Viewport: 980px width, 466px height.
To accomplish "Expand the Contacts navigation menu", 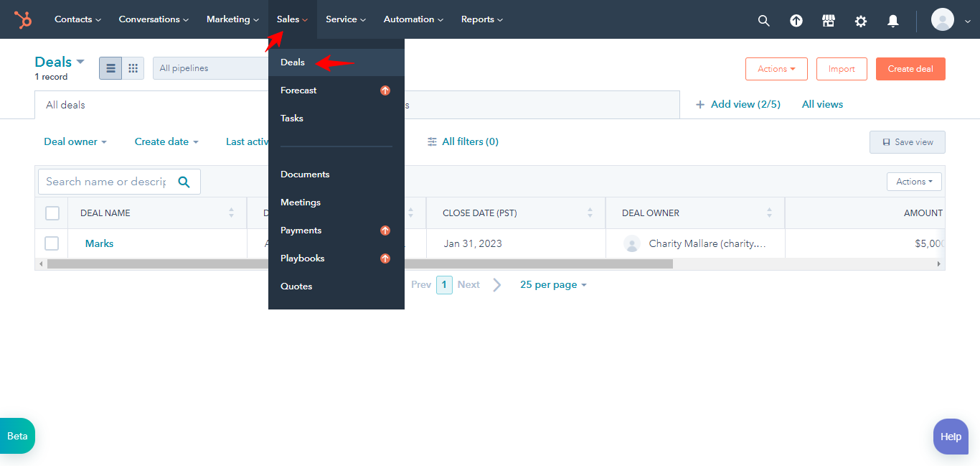I will click(x=77, y=19).
